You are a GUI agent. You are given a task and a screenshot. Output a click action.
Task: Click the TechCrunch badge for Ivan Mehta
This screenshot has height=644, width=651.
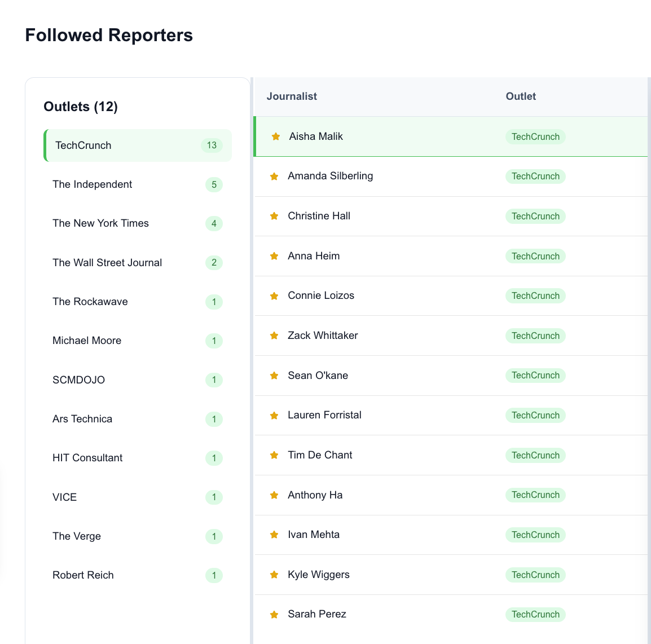click(x=535, y=535)
